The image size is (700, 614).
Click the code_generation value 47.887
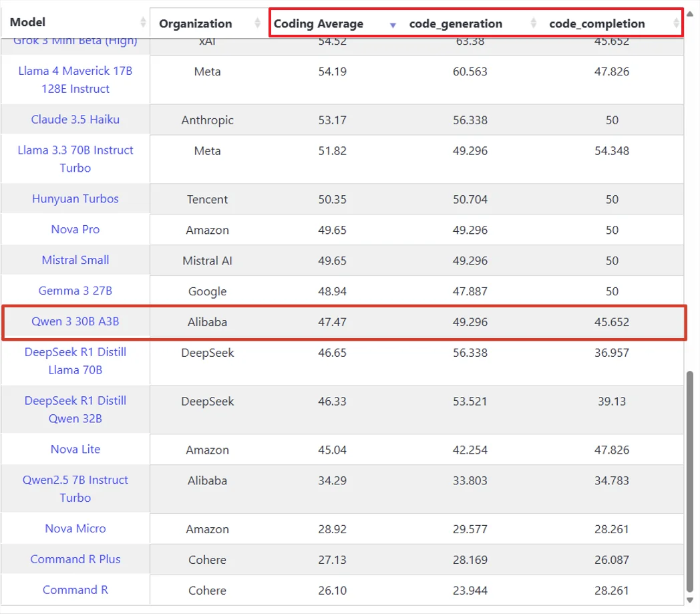tap(470, 291)
